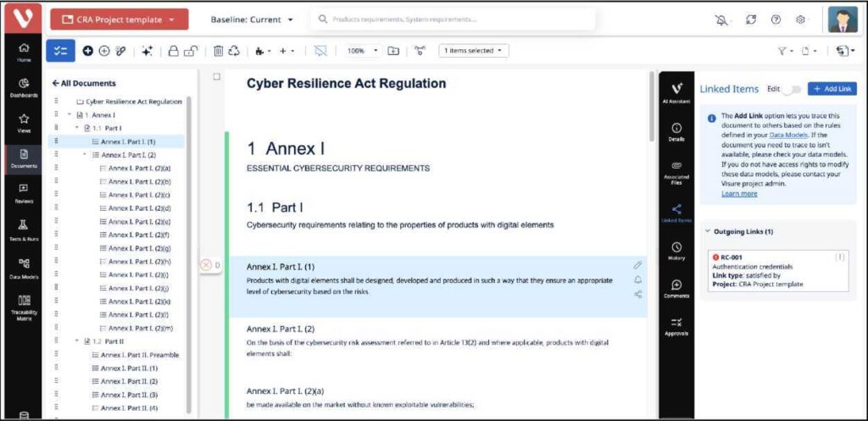Open the filter funnel dropdown
The height and width of the screenshot is (421, 868).
coord(786,51)
